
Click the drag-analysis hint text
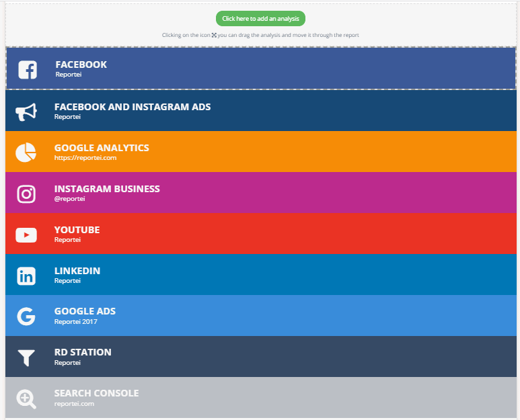[260, 35]
